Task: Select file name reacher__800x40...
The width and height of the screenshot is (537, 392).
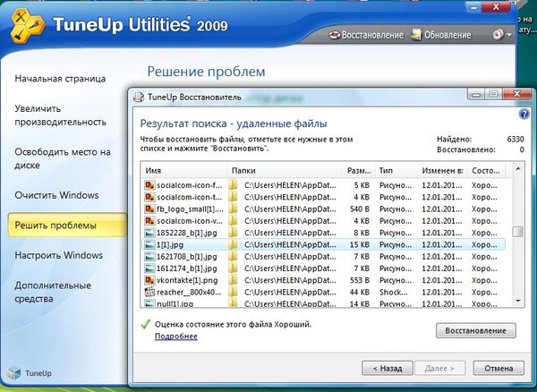Action: point(189,293)
